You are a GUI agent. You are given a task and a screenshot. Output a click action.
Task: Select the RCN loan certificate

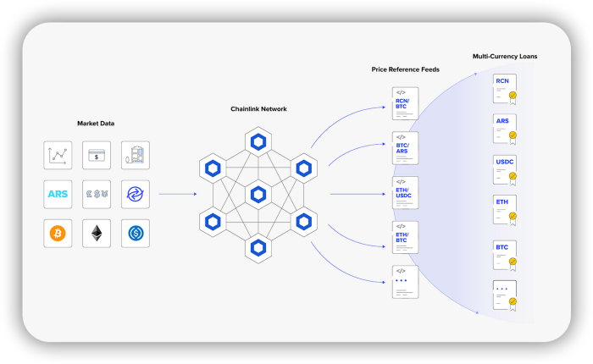[505, 89]
